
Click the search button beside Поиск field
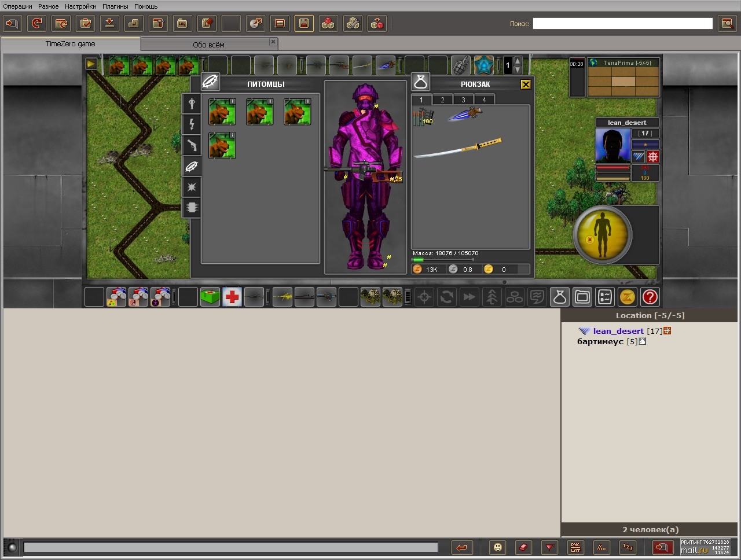(727, 24)
